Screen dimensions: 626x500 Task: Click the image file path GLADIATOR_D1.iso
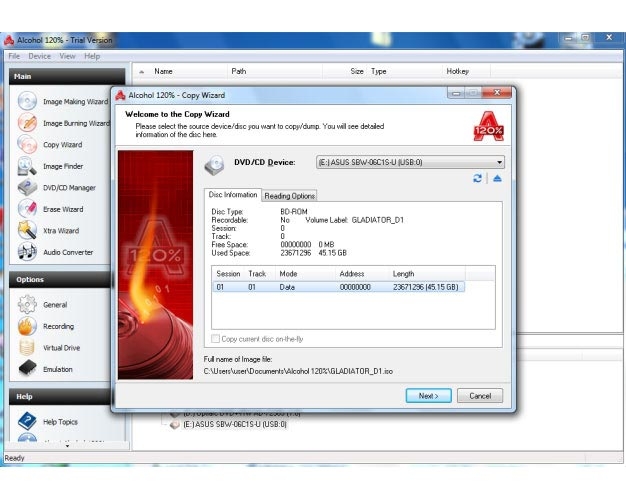(x=298, y=371)
